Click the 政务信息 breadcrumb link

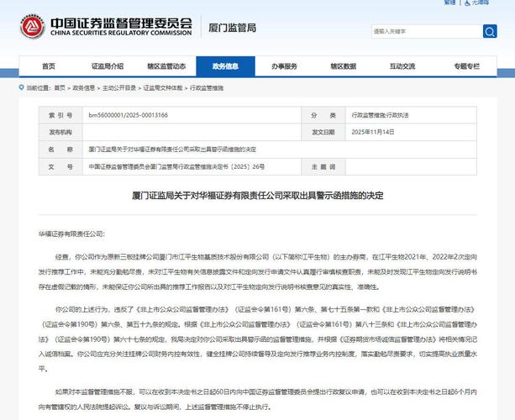84,87
